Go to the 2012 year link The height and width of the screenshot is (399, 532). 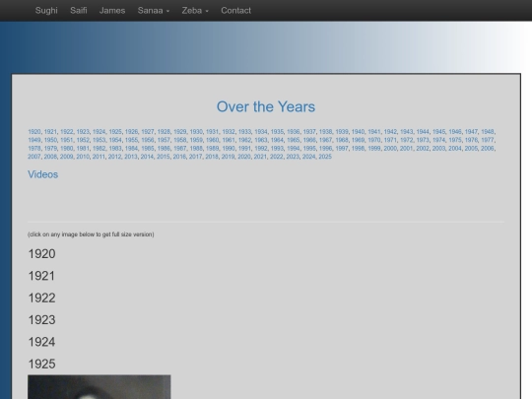(114, 157)
